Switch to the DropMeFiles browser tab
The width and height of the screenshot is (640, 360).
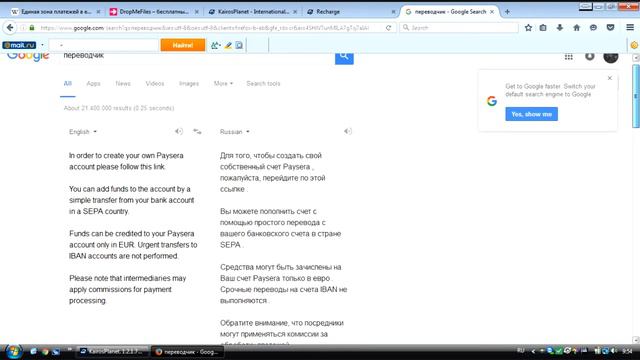coord(153,12)
